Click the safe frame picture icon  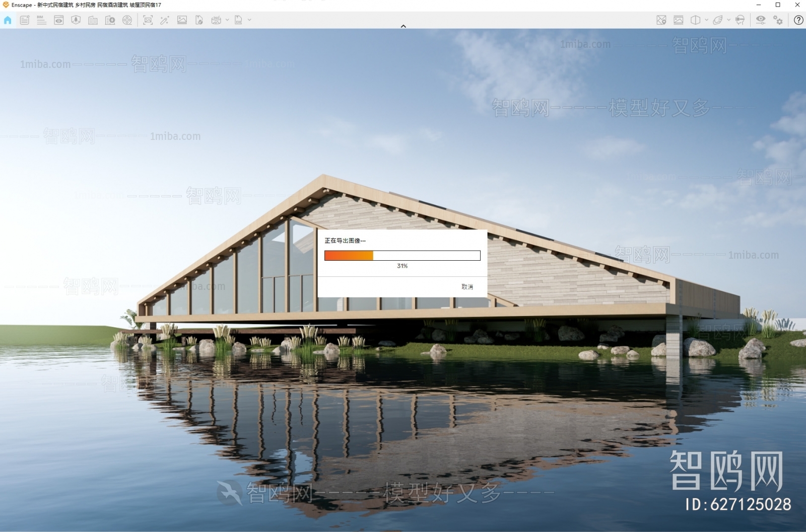(679, 20)
